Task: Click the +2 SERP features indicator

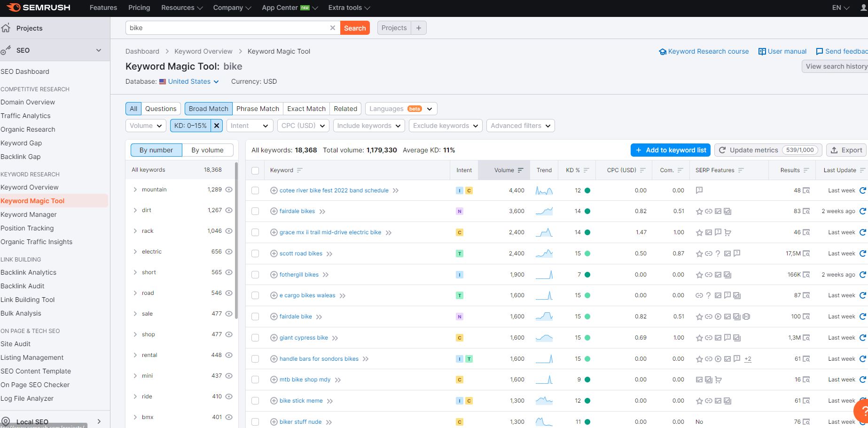Action: [x=748, y=359]
